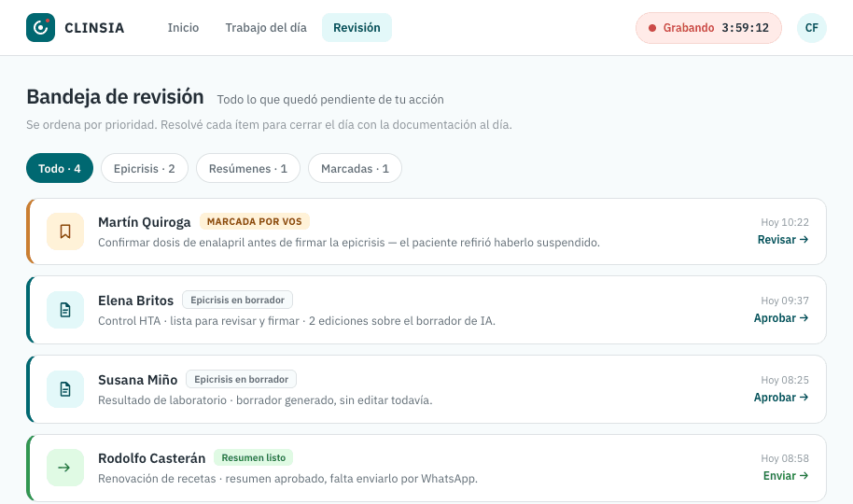Image resolution: width=853 pixels, height=504 pixels.
Task: Open the Grabando 3:59:12 recording pill
Action: point(709,28)
